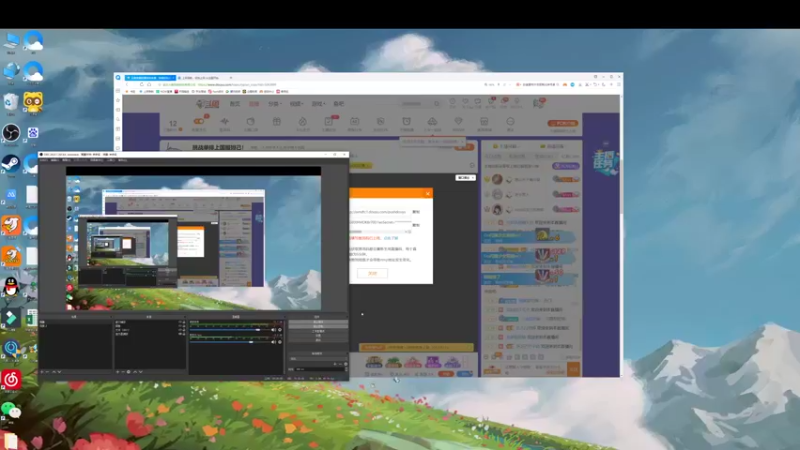Open first audio channel gear settings
The width and height of the screenshot is (800, 450).
click(x=280, y=330)
